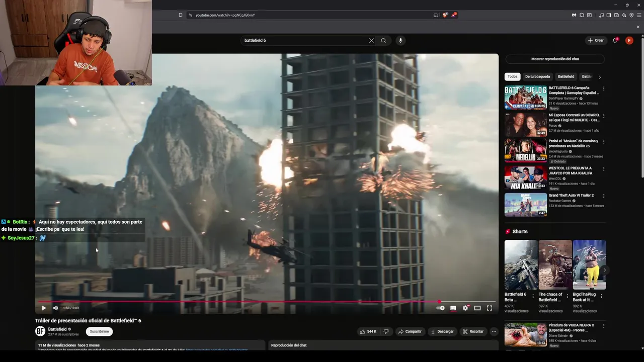644x362 pixels.
Task: Open YouTube notifications bell
Action: [615, 40]
